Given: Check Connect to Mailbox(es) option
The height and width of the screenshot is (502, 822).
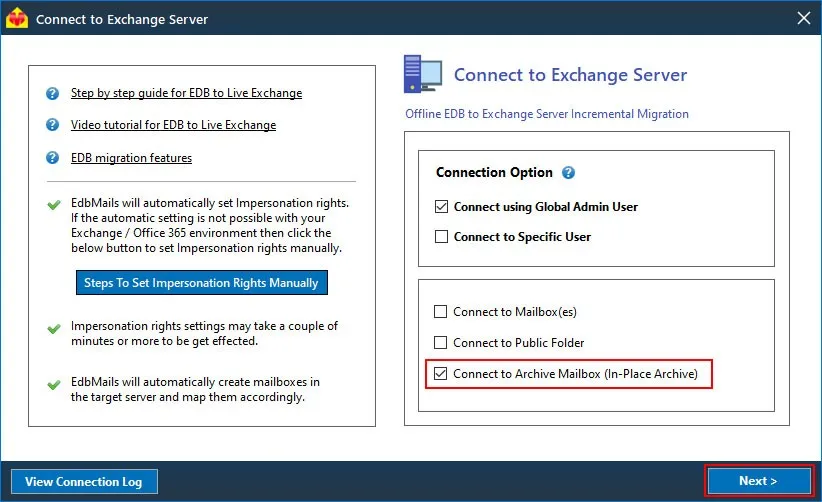Looking at the screenshot, I should click(x=440, y=312).
